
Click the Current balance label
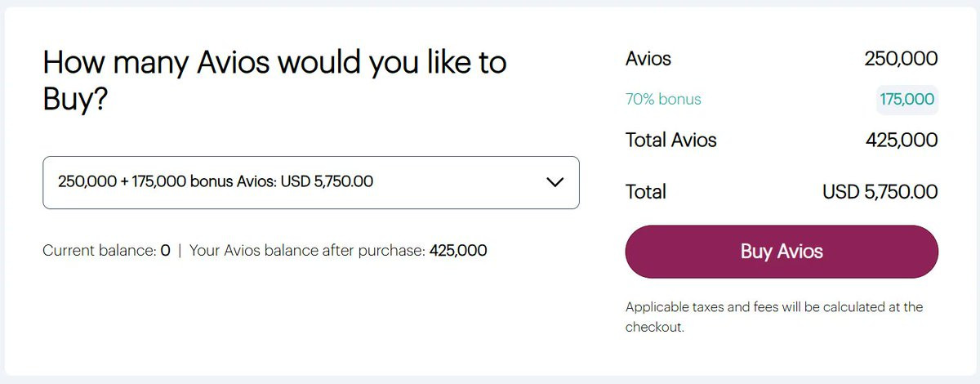click(99, 251)
